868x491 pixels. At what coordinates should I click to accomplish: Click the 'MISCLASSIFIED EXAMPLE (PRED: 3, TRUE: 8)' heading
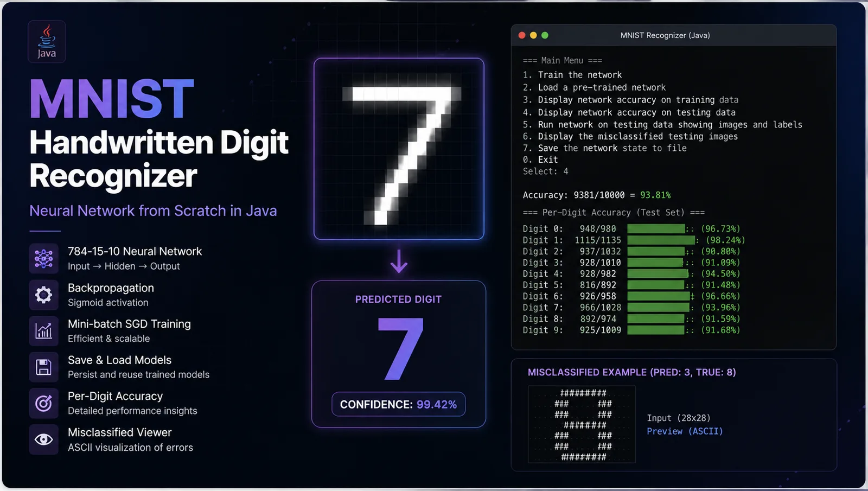point(632,372)
